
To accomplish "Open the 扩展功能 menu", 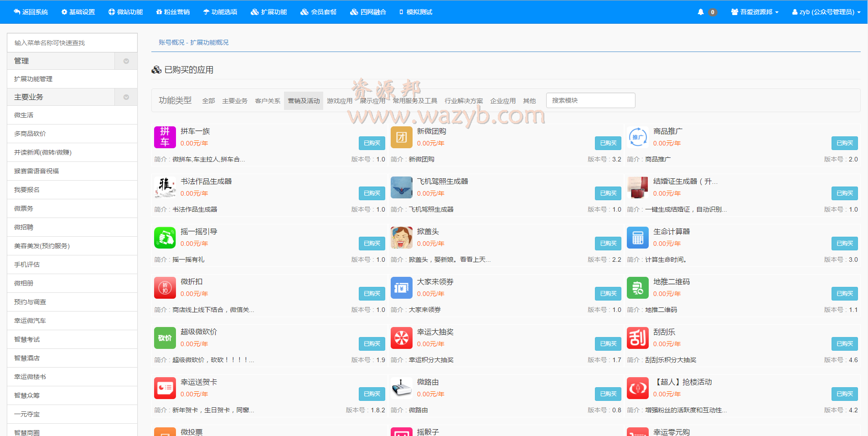I will (x=269, y=12).
